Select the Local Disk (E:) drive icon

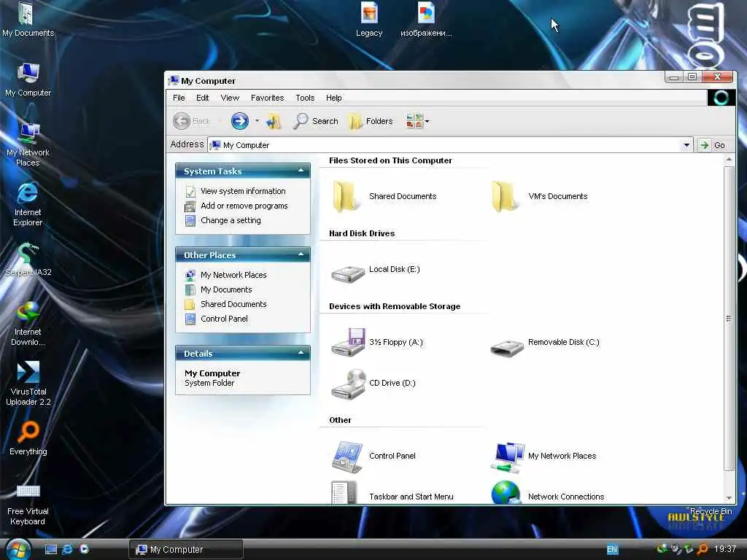[348, 274]
